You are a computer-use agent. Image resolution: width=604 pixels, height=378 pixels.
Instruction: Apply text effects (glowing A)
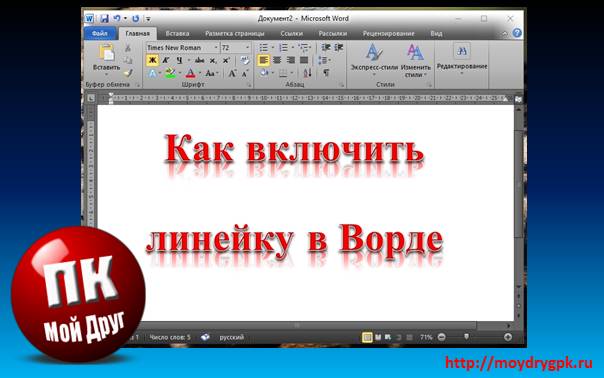coord(153,73)
